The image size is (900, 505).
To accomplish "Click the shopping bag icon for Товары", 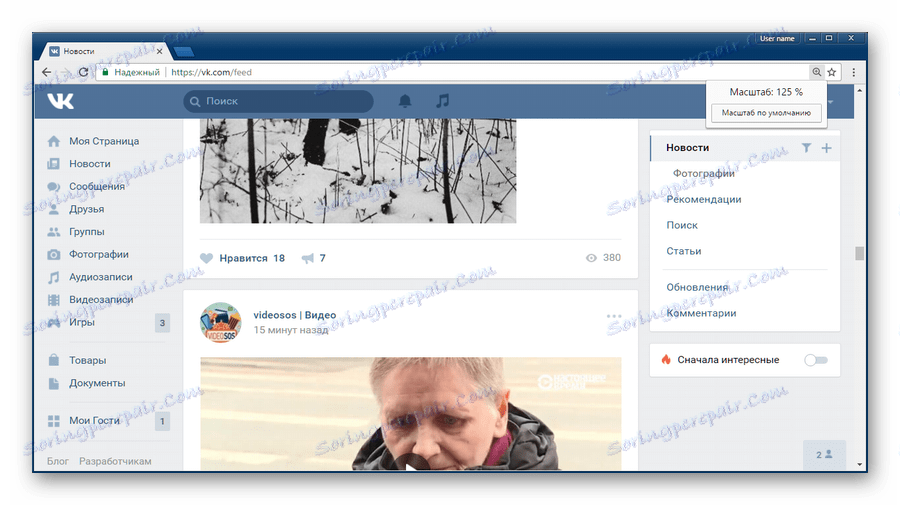I will (x=53, y=360).
